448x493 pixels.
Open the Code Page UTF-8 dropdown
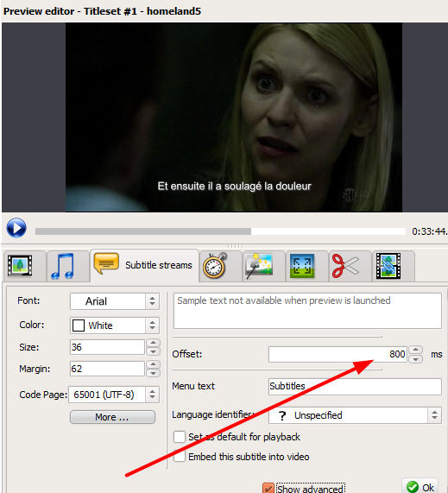(x=114, y=395)
